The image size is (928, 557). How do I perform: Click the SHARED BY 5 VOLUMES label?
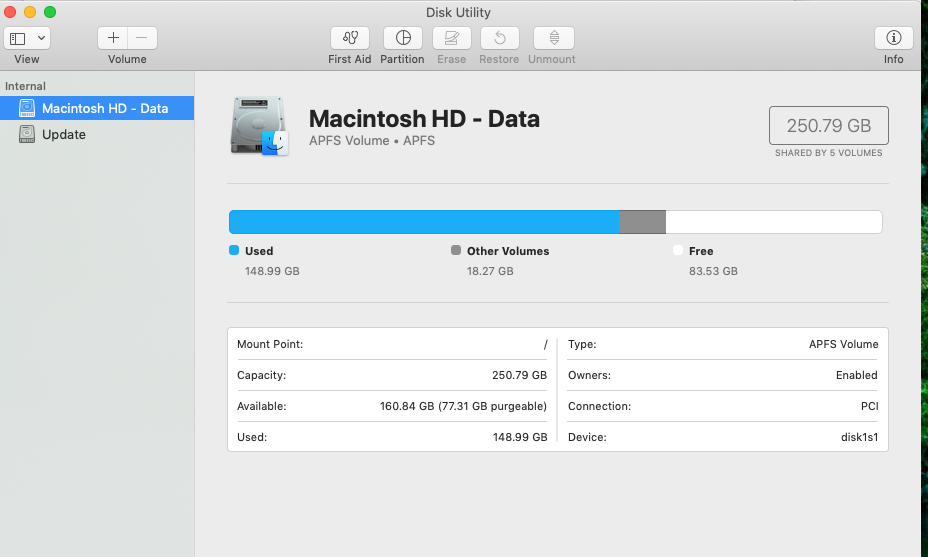[829, 153]
